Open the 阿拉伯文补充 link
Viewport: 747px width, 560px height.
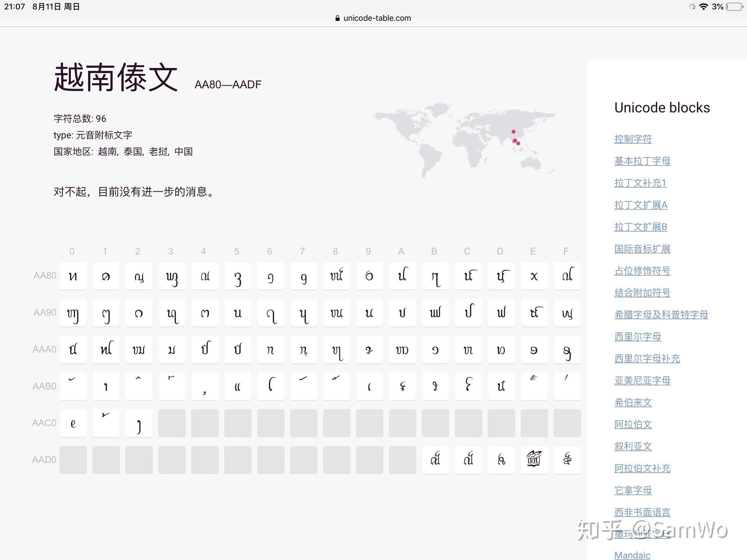pyautogui.click(x=642, y=468)
